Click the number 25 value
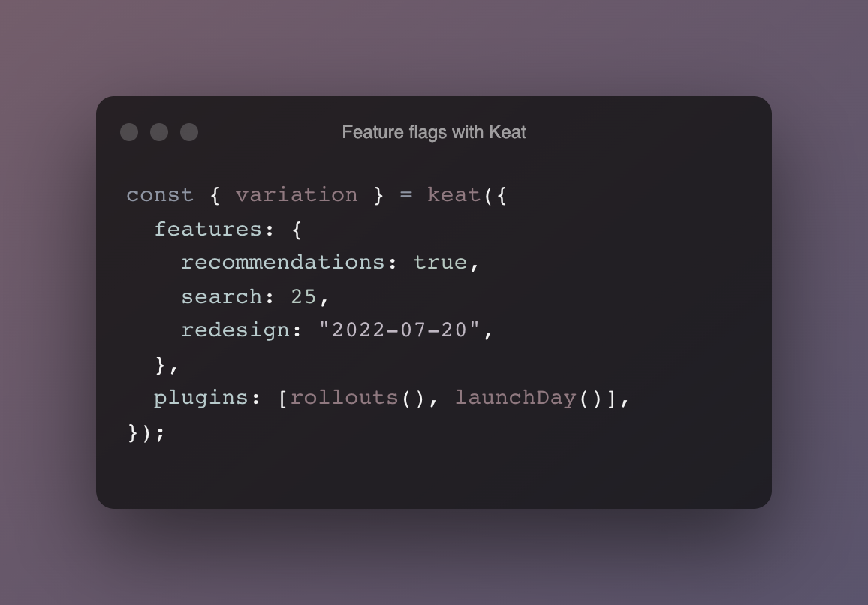This screenshot has width=868, height=605. point(303,297)
